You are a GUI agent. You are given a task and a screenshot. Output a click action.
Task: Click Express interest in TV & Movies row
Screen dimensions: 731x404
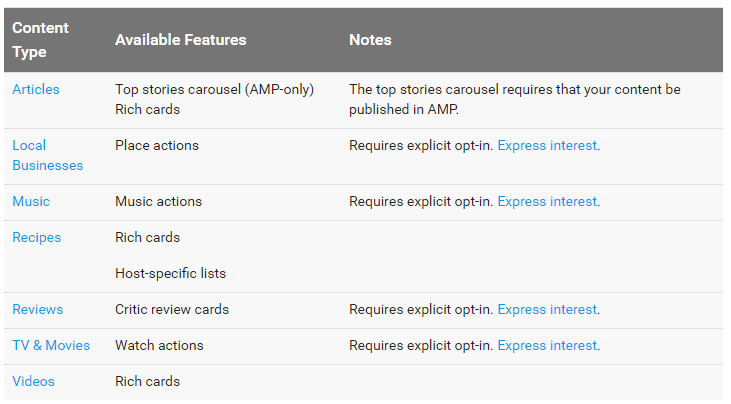547,345
